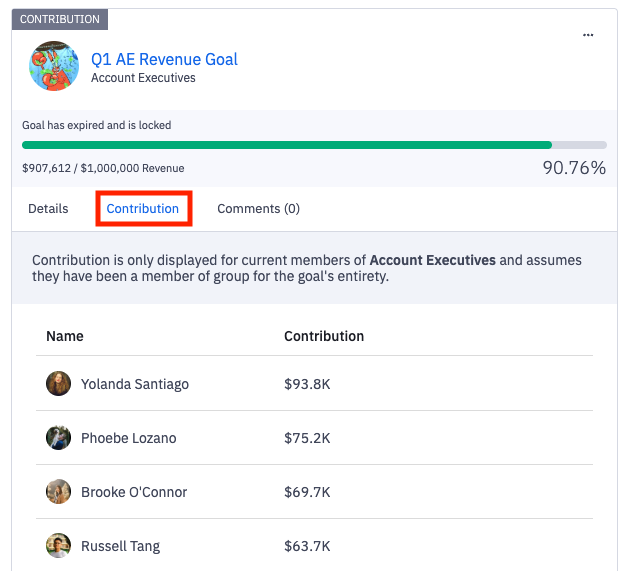Image resolution: width=629 pixels, height=571 pixels.
Task: Click the CONTRIBUTION card label
Action: (60, 19)
